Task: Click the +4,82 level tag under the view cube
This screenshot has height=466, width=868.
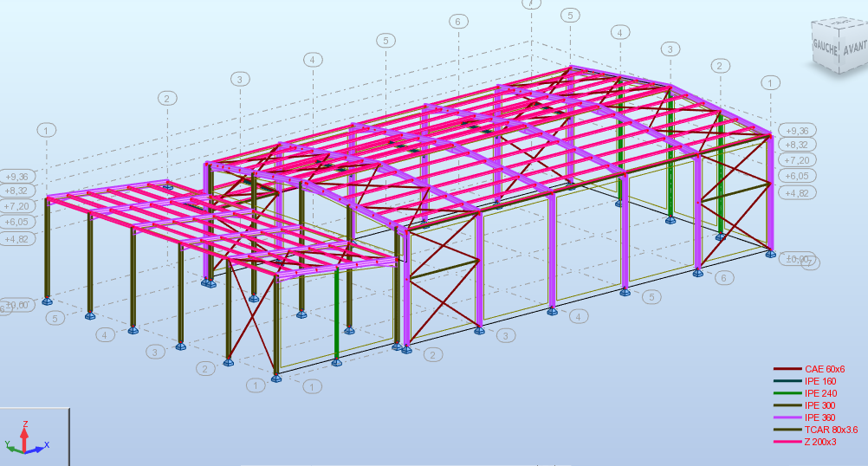Action: click(x=797, y=193)
